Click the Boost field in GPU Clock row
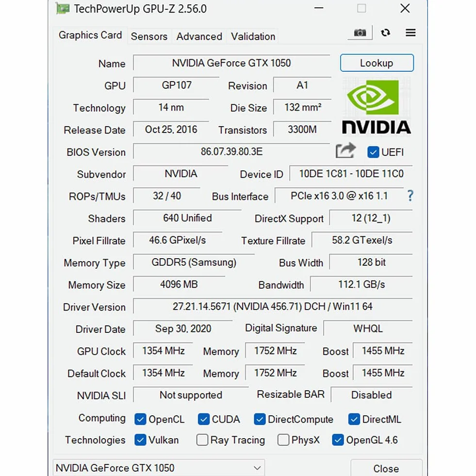The image size is (476, 476). [383, 351]
